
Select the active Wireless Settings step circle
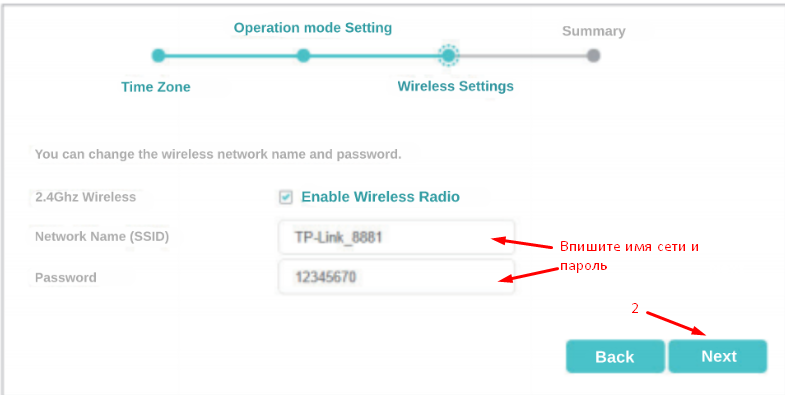[x=449, y=56]
